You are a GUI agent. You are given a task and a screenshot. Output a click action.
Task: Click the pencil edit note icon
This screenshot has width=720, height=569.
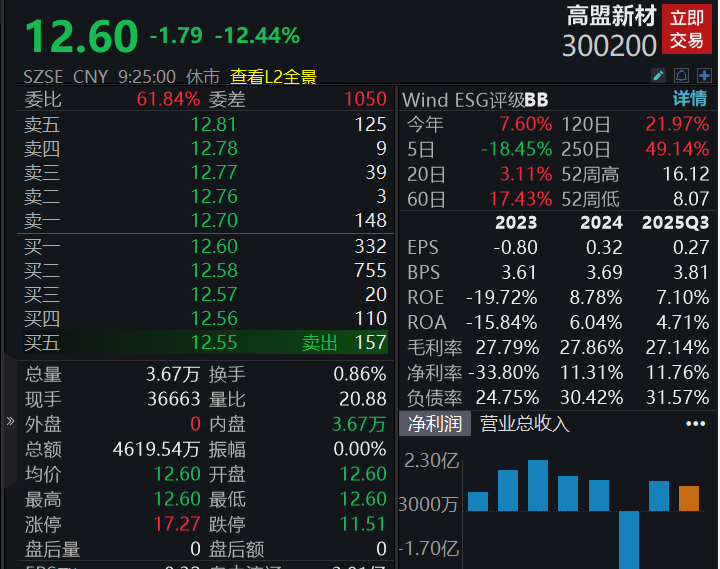[x=658, y=75]
